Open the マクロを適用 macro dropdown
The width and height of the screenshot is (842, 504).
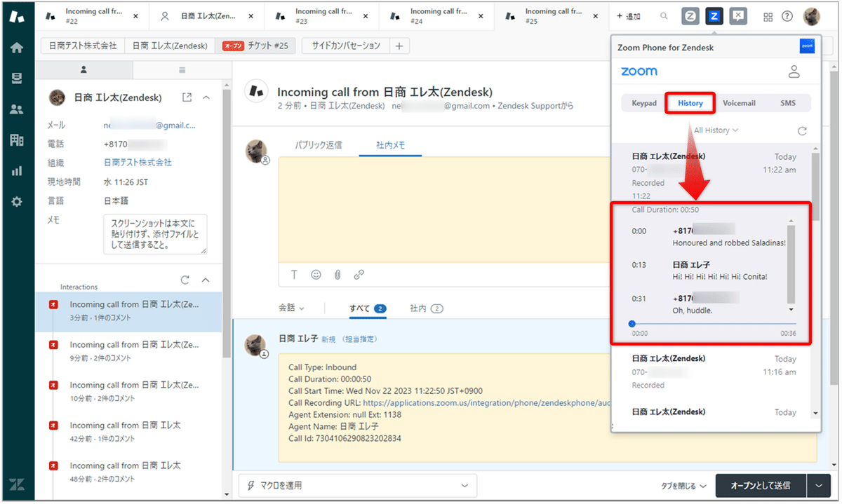357,486
